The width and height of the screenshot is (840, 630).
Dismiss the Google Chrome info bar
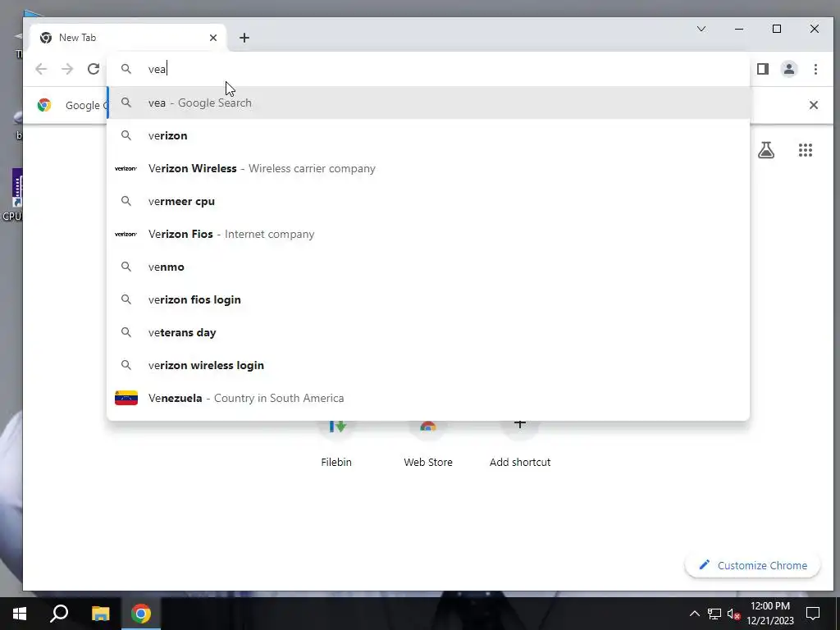point(813,105)
